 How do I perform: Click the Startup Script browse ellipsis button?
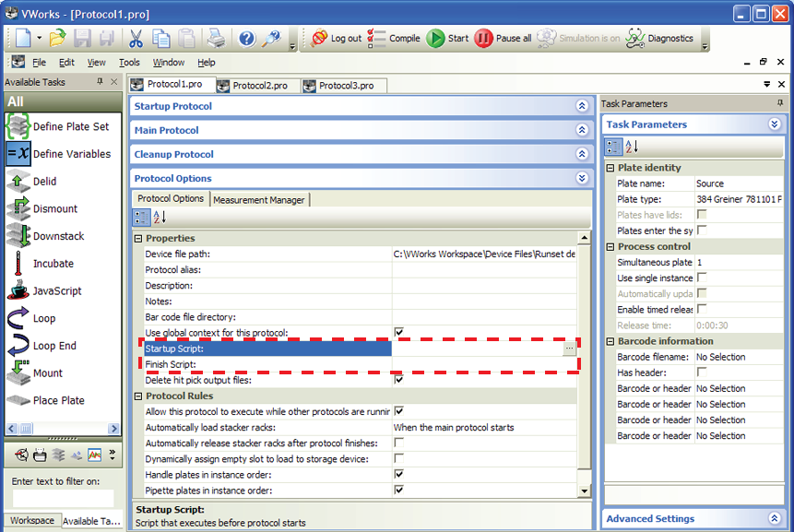569,349
